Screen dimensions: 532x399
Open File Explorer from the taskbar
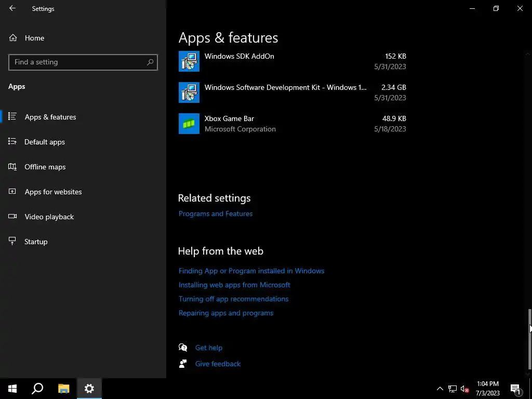(x=63, y=389)
